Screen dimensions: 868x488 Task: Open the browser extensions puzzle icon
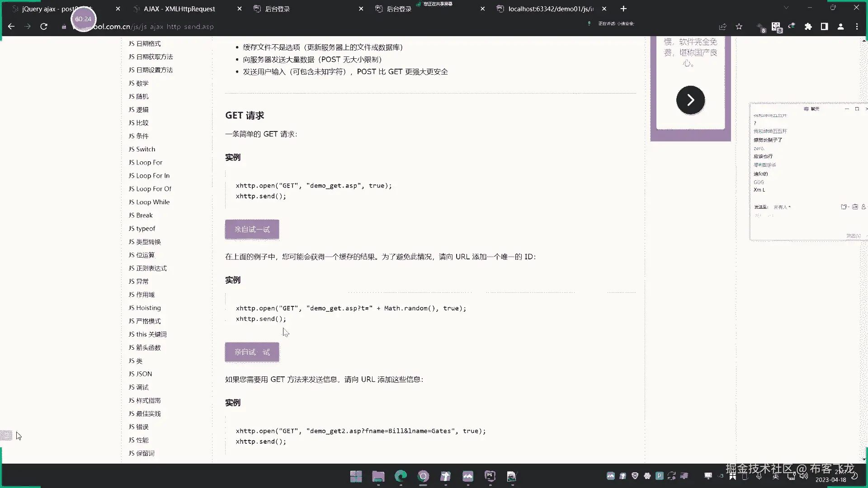click(x=808, y=27)
